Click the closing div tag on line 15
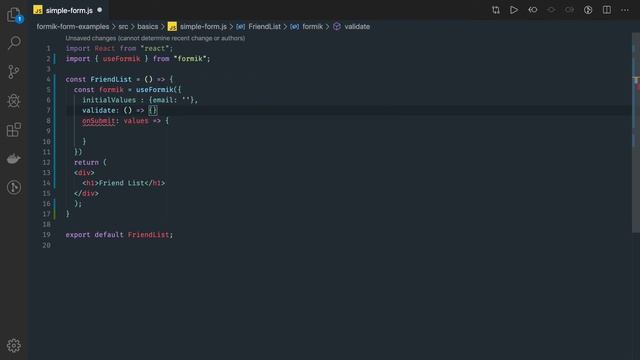The height and width of the screenshot is (360, 640). pyautogui.click(x=86, y=193)
